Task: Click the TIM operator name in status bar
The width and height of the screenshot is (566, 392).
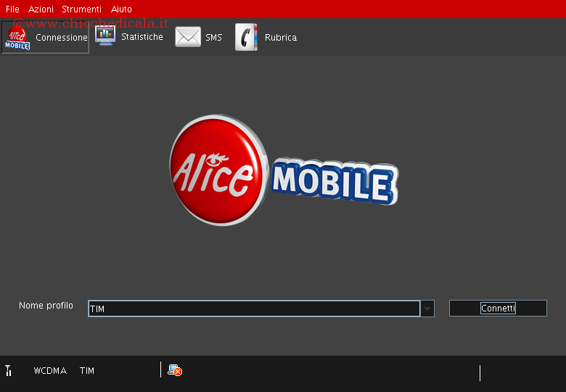Action: click(x=87, y=371)
